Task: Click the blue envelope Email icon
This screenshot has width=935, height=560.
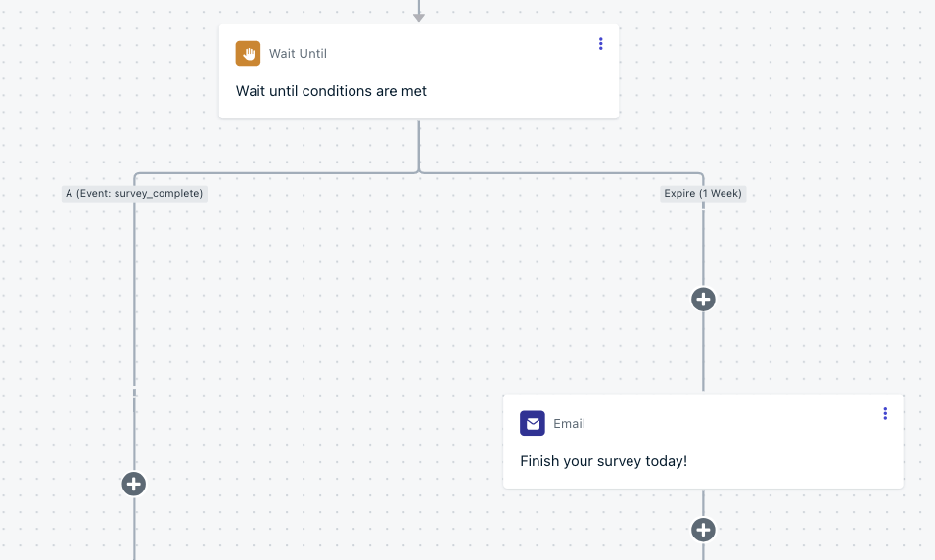Action: [533, 423]
